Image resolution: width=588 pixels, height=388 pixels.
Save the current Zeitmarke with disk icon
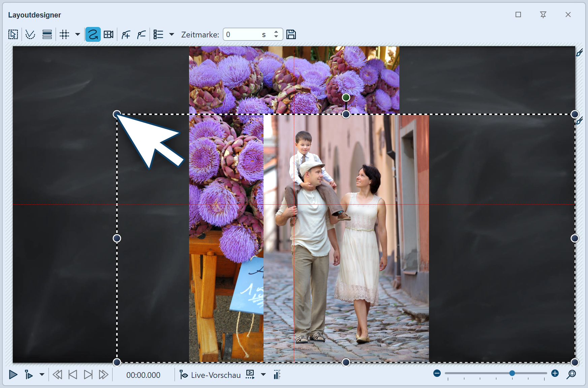click(x=291, y=34)
